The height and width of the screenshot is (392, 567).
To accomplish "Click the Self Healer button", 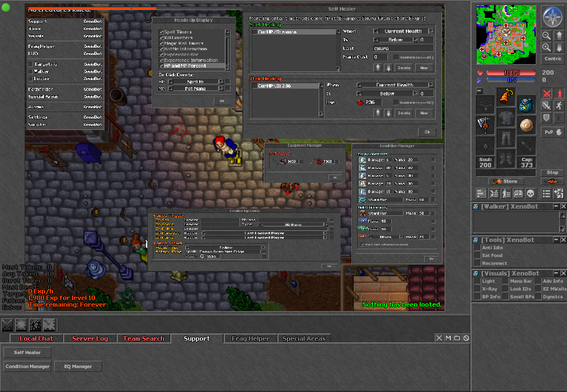I will pyautogui.click(x=27, y=352).
